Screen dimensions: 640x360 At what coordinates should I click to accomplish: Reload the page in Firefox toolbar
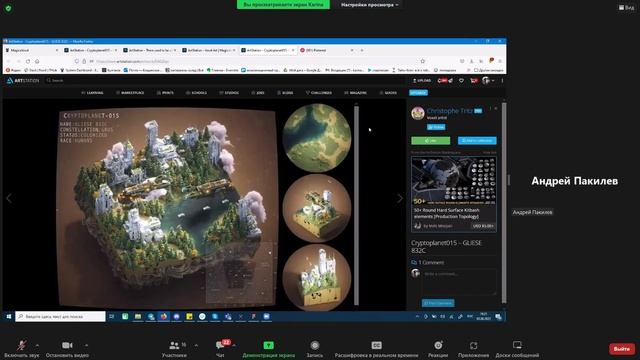pos(28,61)
